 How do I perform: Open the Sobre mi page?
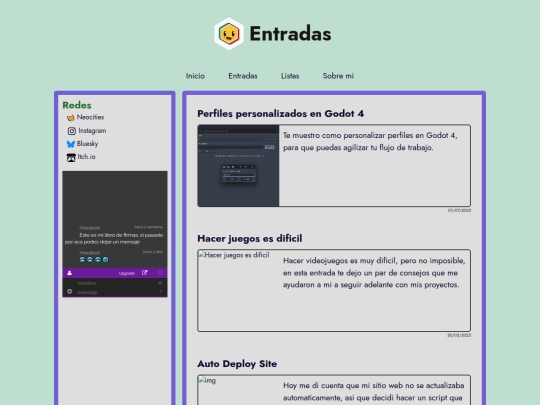point(338,76)
